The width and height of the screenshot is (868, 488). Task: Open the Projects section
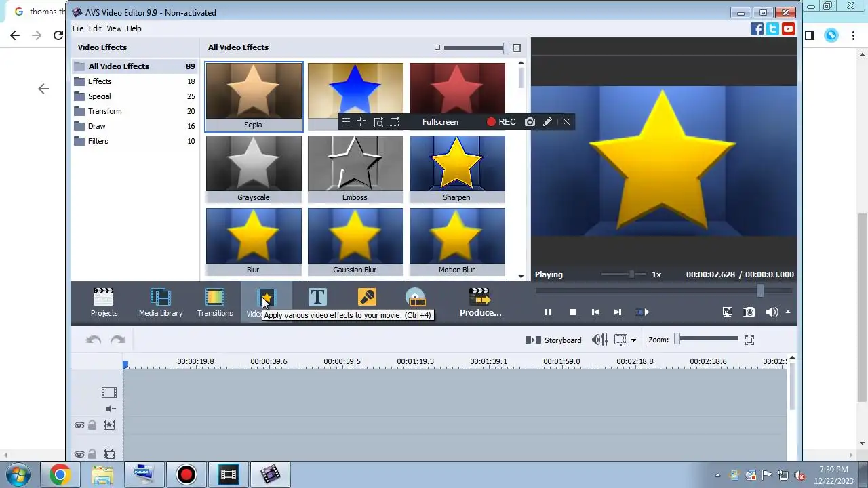(x=104, y=302)
